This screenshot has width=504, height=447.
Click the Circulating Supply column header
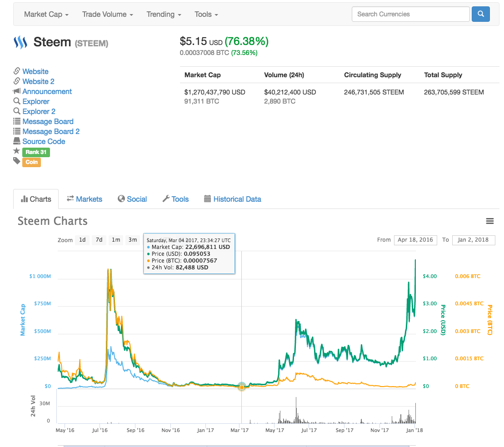[373, 75]
